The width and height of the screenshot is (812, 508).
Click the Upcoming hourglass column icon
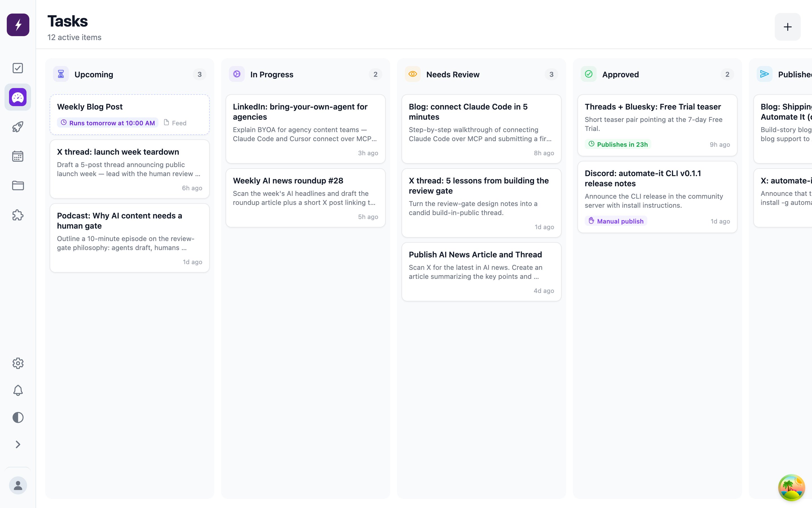point(61,74)
